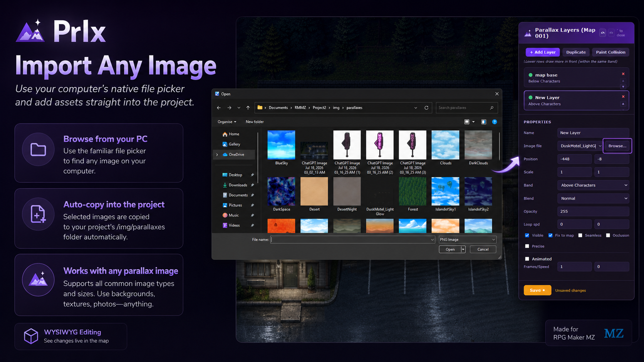
Task: Click Cancel in the file dialog
Action: coord(483,250)
